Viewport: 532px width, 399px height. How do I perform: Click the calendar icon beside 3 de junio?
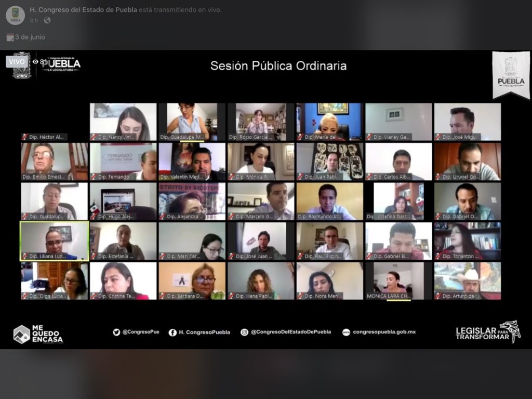[10, 37]
